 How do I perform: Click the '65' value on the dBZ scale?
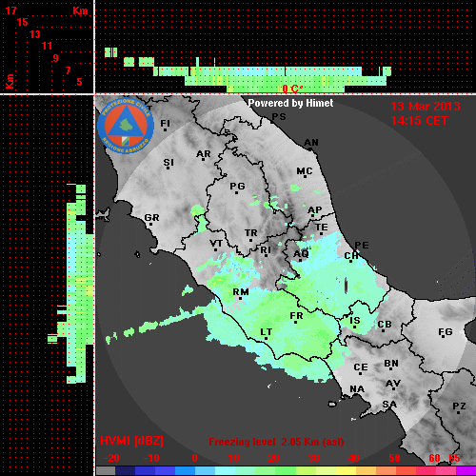pyautogui.click(x=454, y=458)
